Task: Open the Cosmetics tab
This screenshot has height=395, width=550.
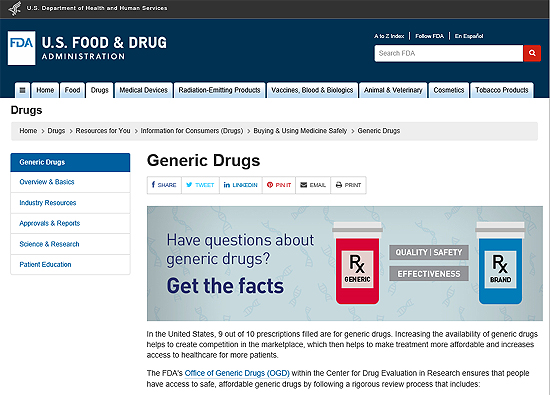Action: click(x=449, y=90)
